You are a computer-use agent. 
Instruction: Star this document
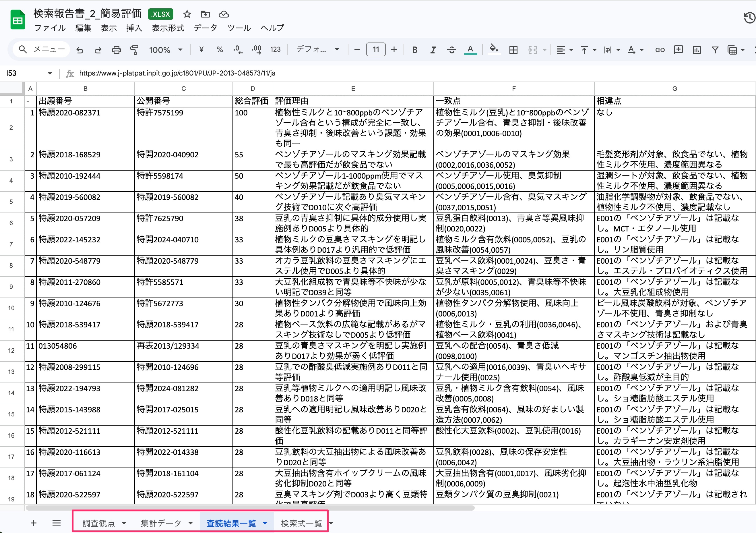click(187, 14)
